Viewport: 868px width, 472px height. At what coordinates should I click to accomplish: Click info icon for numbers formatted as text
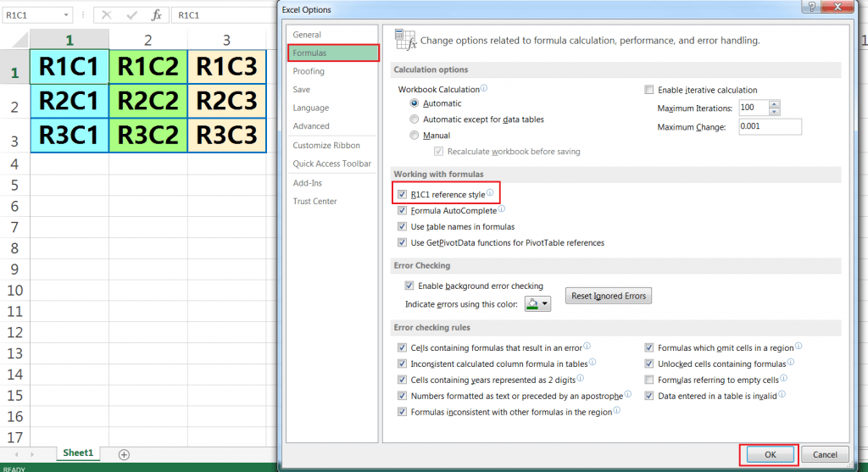pos(628,394)
